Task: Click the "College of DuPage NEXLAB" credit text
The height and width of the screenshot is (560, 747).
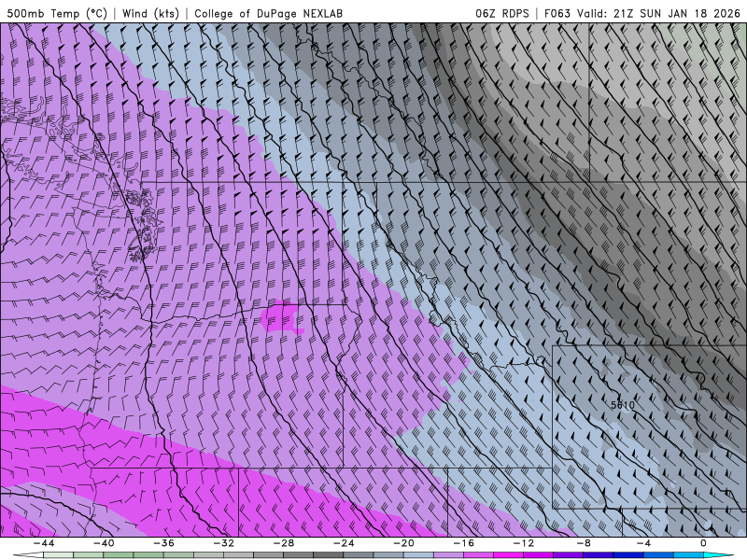Action: (x=268, y=13)
